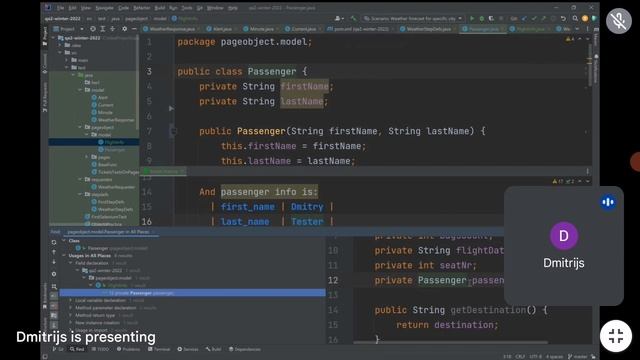This screenshot has width=640, height=360.
Task: Click the Search Everywhere magnifier icon
Action: [x=575, y=18]
